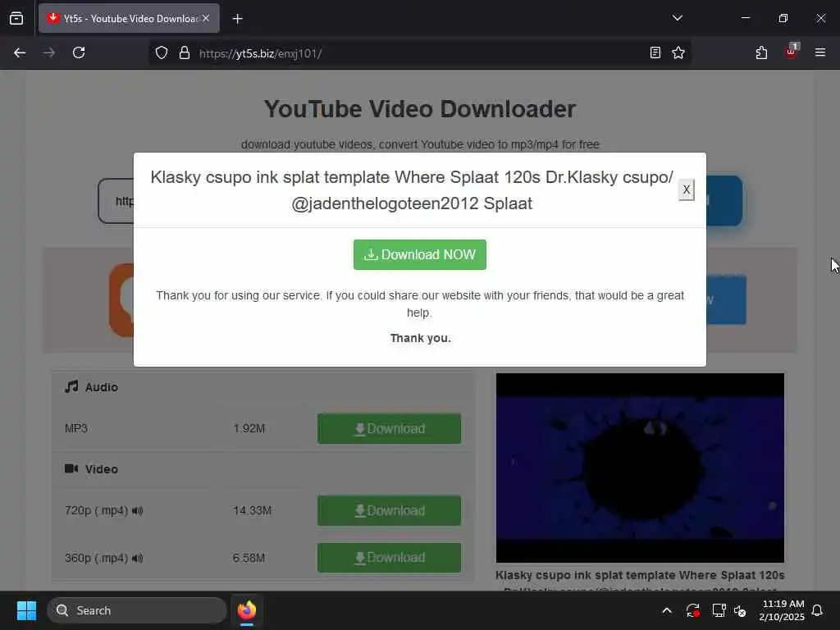Click the green Download NOW button
The width and height of the screenshot is (840, 630).
click(x=419, y=254)
